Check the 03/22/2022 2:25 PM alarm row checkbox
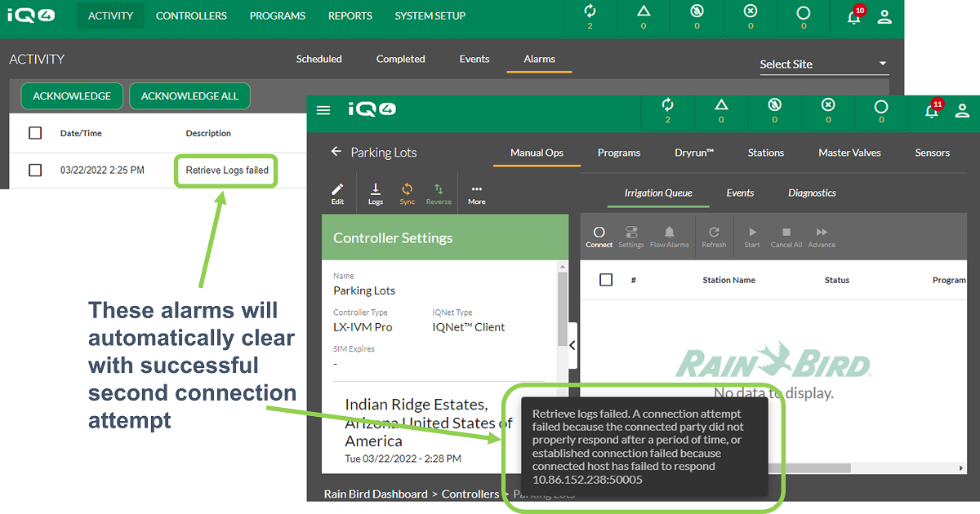This screenshot has height=514, width=980. (35, 171)
